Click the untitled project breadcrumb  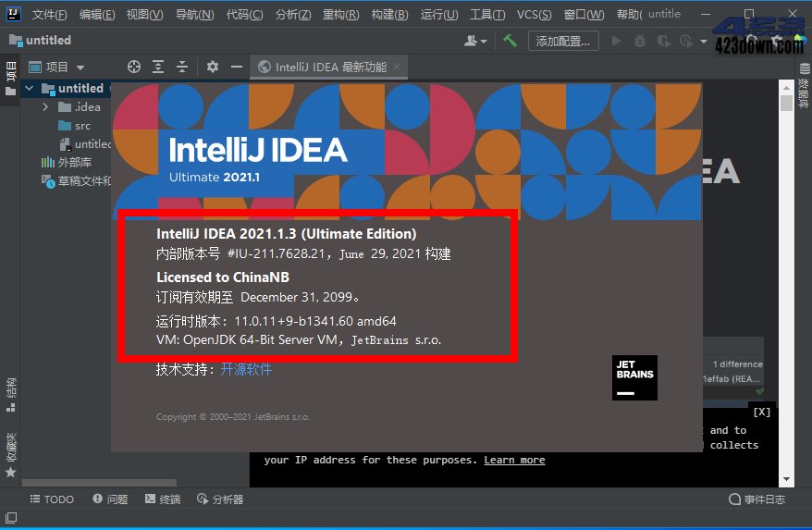click(41, 40)
